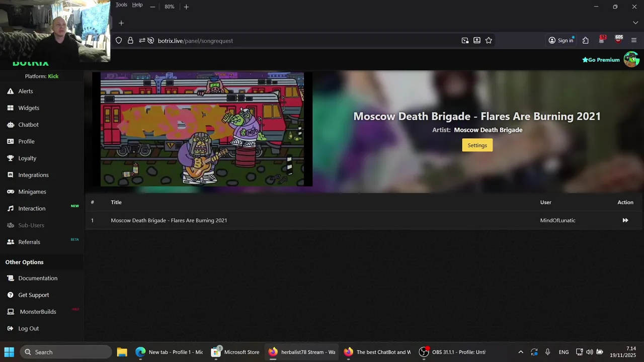
Task: Switch to OBS 31.1.1 taskbar item
Action: [453, 352]
